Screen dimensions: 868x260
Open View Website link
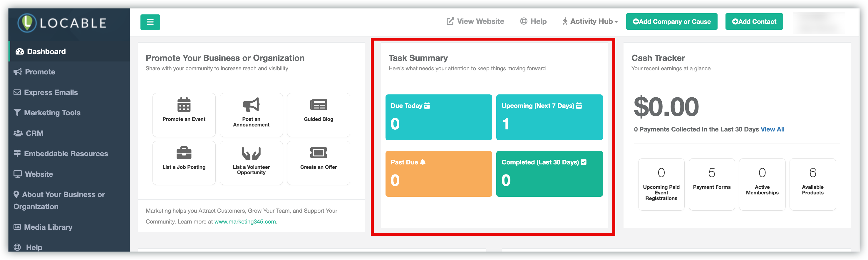click(475, 21)
